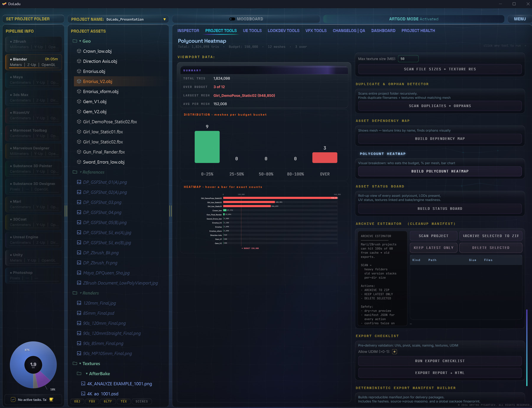Click the cube icon beside Girl_low_Static01.fbx
This screenshot has width=532, height=408.
coord(79,132)
